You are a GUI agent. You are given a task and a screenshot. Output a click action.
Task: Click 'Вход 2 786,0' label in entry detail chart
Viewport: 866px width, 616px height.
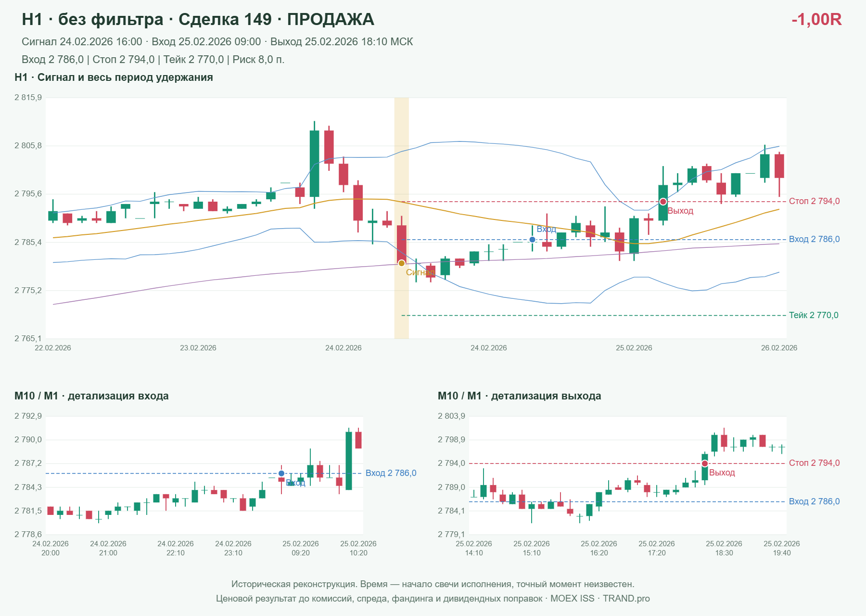(391, 473)
